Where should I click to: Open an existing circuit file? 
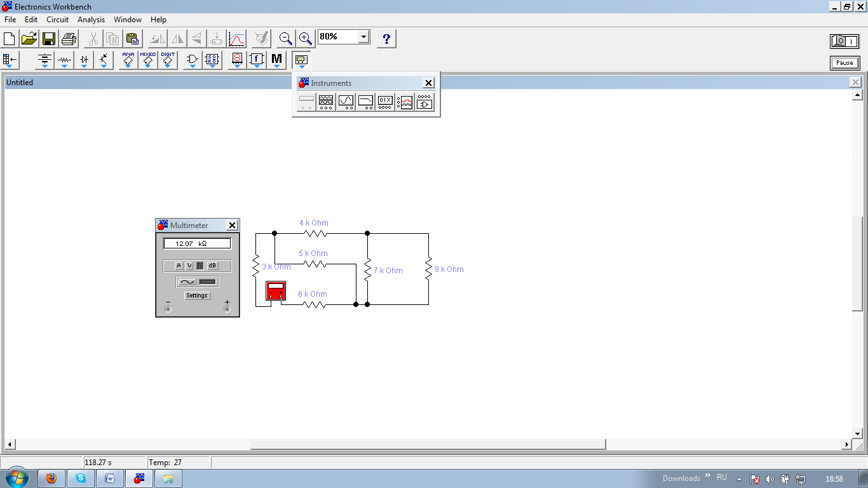click(29, 39)
